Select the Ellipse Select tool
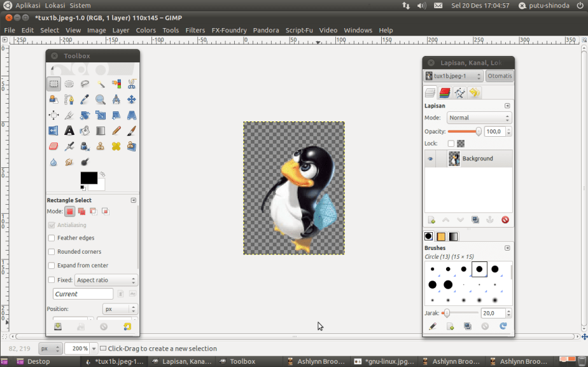This screenshot has height=367, width=588. coord(69,84)
